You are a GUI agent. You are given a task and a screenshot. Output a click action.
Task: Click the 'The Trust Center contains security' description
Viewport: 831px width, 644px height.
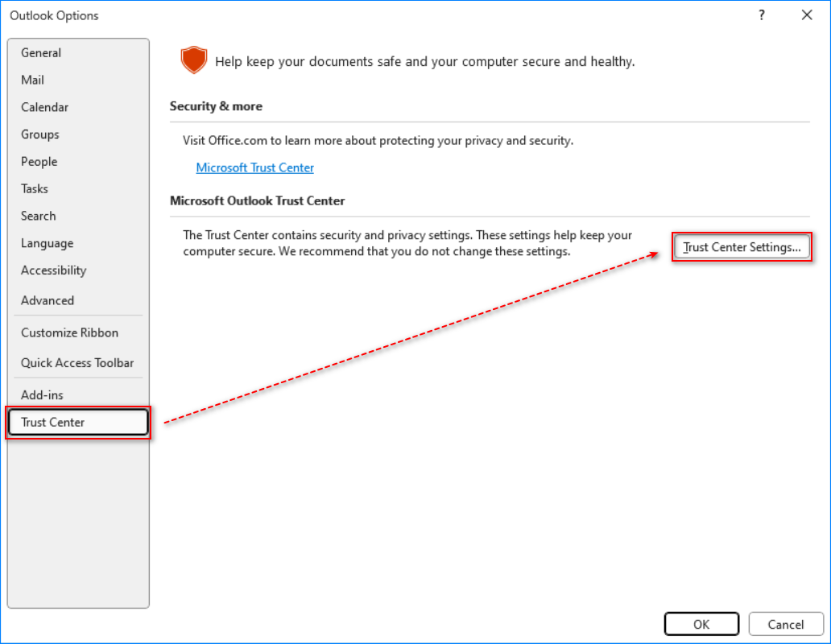[x=407, y=243]
